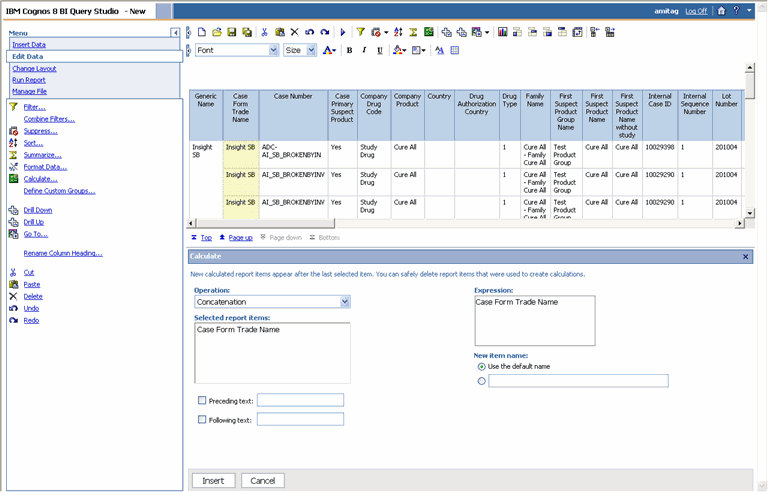Click the Run report play icon

pyautogui.click(x=343, y=32)
